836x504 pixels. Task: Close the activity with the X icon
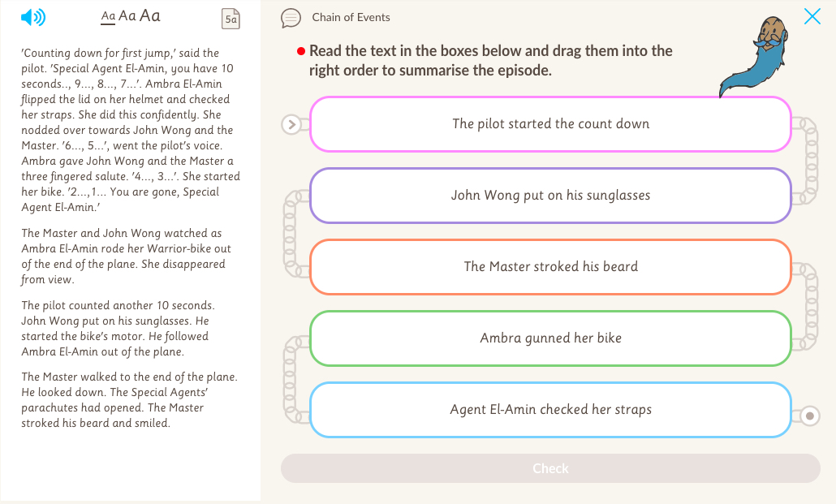812,16
